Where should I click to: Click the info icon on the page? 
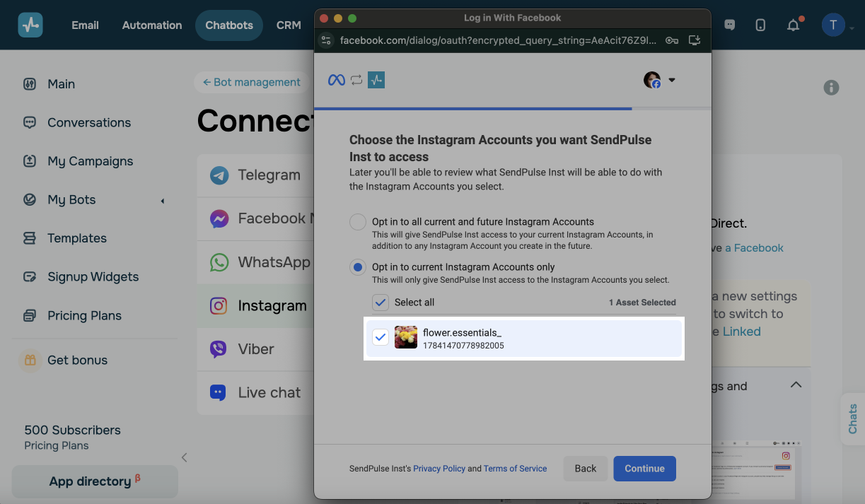831,88
